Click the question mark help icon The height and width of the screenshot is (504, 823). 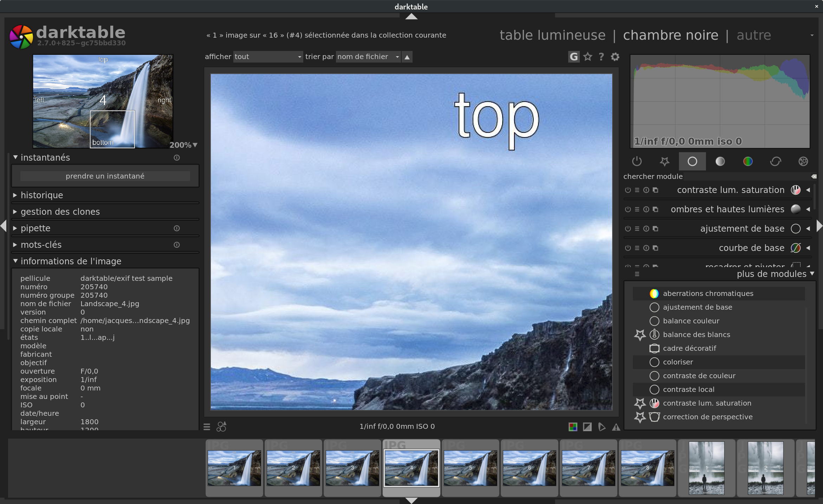[x=601, y=57]
